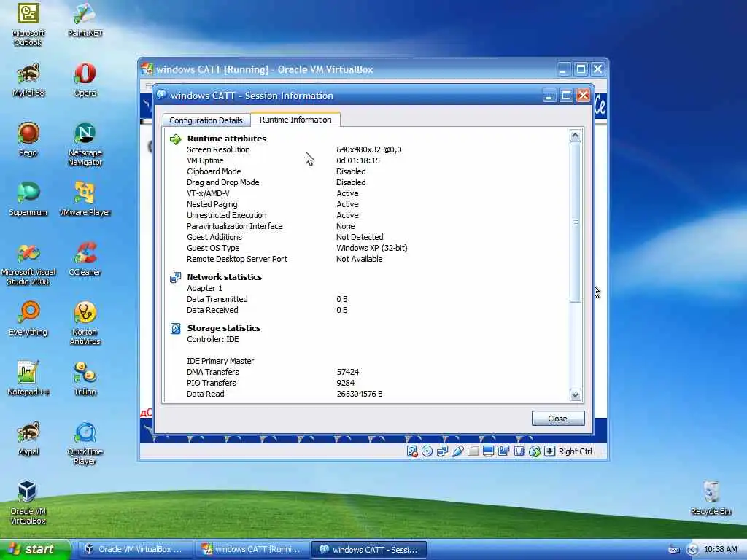The image size is (747, 560).
Task: Select the Pego desktop icon
Action: pyautogui.click(x=28, y=139)
